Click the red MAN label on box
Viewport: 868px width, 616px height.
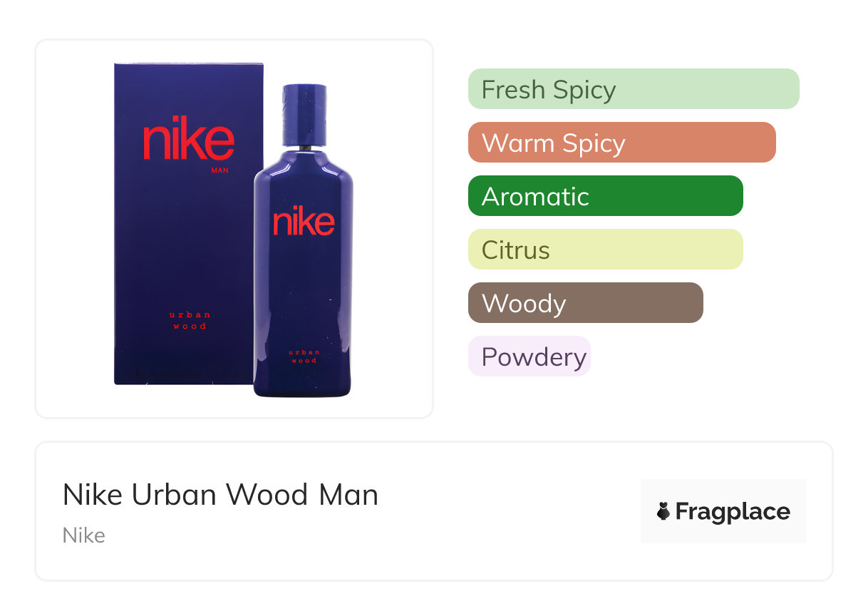coord(219,170)
